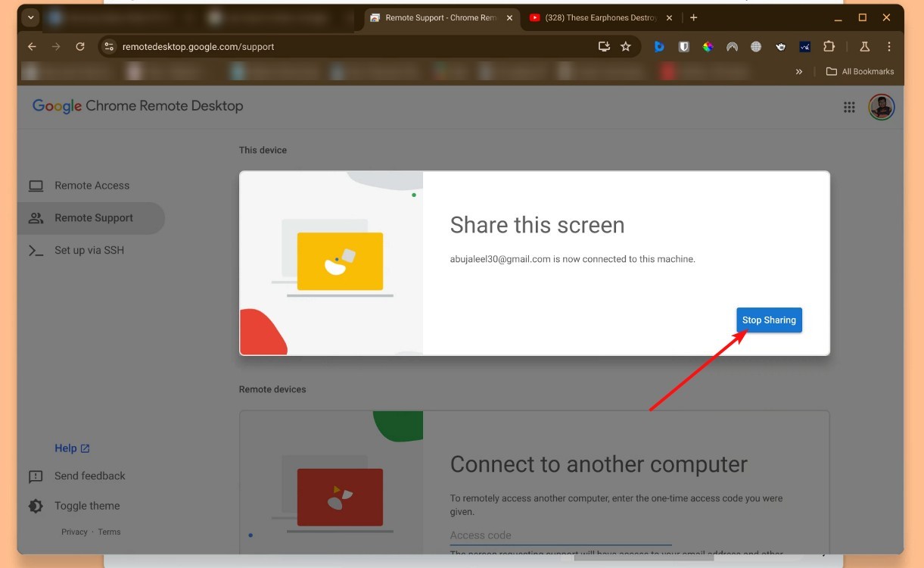Click the 'Remote devices' section label

(x=272, y=389)
